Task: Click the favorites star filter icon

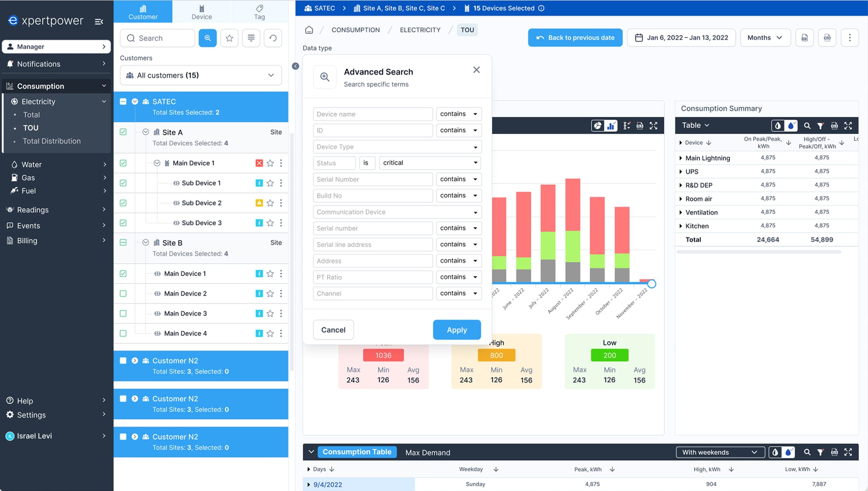Action: 229,38
